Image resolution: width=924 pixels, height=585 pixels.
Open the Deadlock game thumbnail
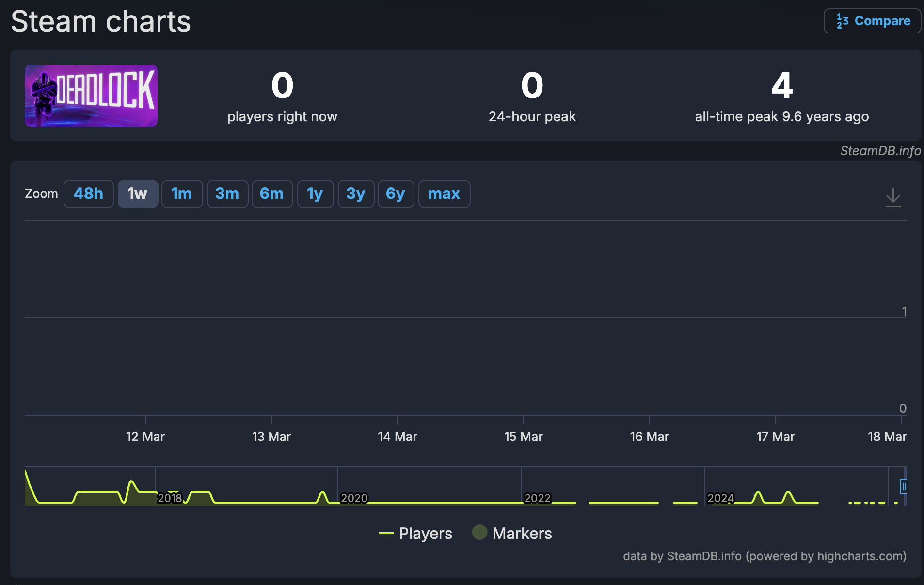(x=91, y=96)
